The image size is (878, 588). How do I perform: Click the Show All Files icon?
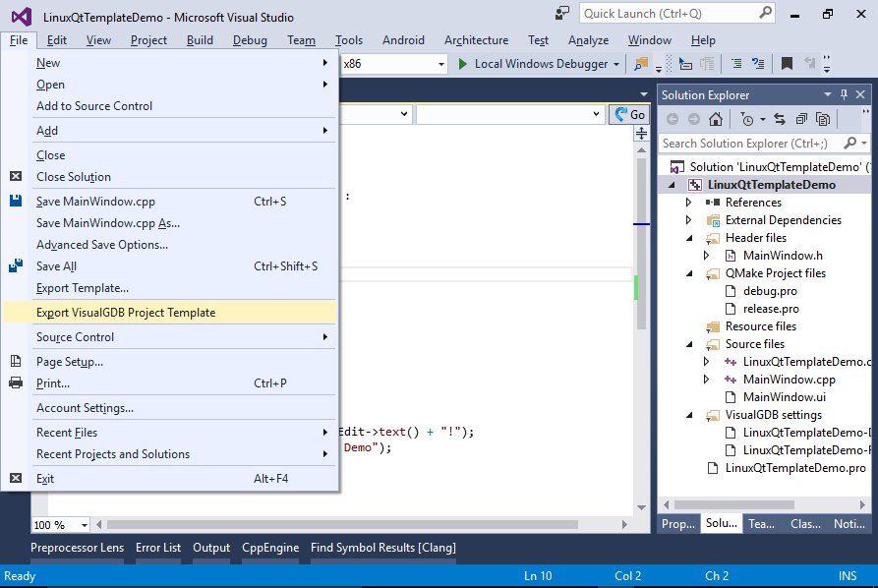click(x=822, y=119)
